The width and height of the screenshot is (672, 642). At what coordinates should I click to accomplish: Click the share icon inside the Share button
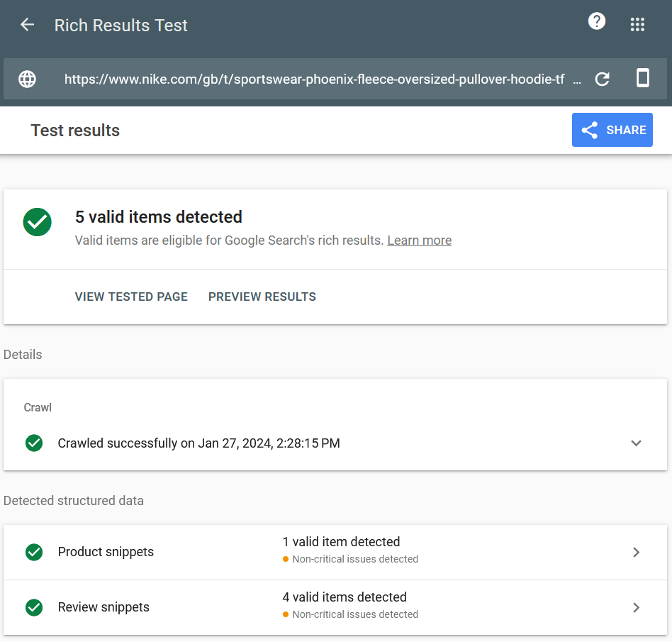589,130
